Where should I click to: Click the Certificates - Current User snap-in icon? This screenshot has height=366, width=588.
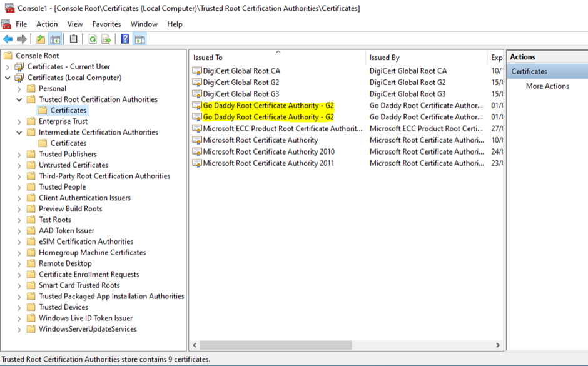point(19,67)
